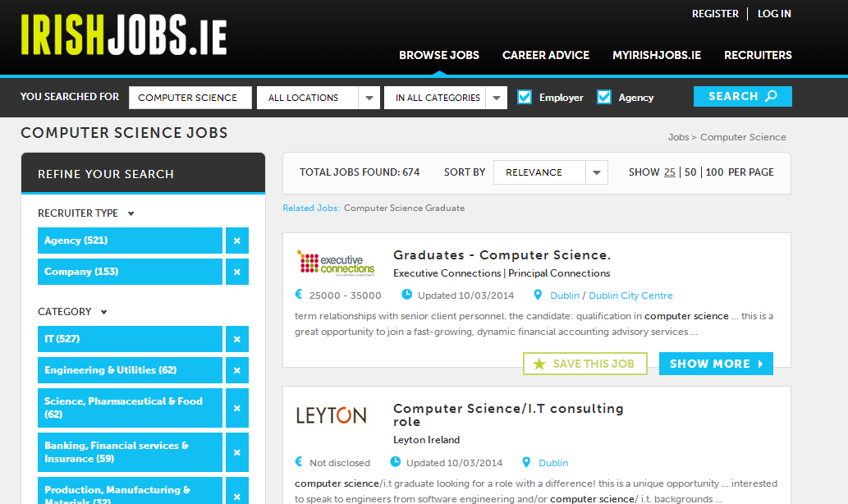848x504 pixels.
Task: Open the Graduates - Computer Science job title
Action: (502, 254)
